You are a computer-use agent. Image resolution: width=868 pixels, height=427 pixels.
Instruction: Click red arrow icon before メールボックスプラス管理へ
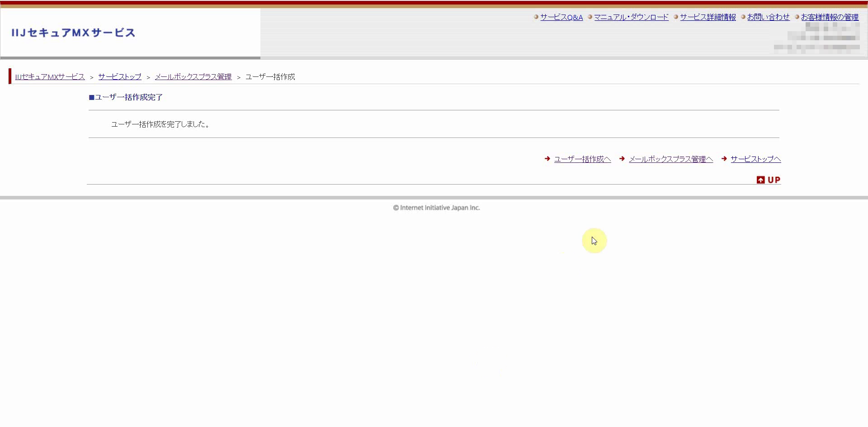622,159
